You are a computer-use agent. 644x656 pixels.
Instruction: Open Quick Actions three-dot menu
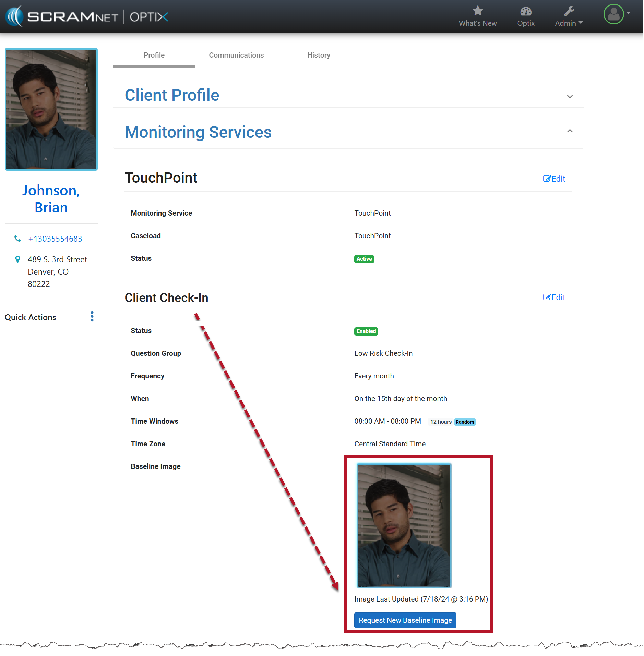(x=92, y=316)
